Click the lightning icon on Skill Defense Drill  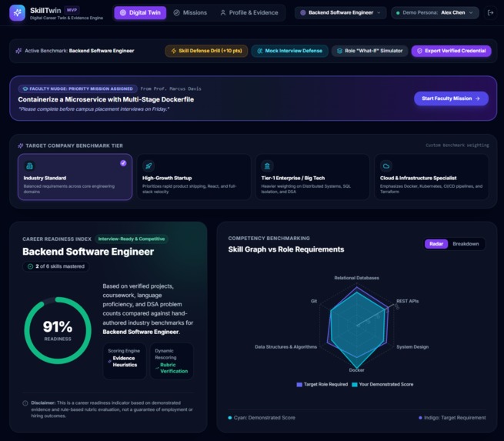coord(174,51)
